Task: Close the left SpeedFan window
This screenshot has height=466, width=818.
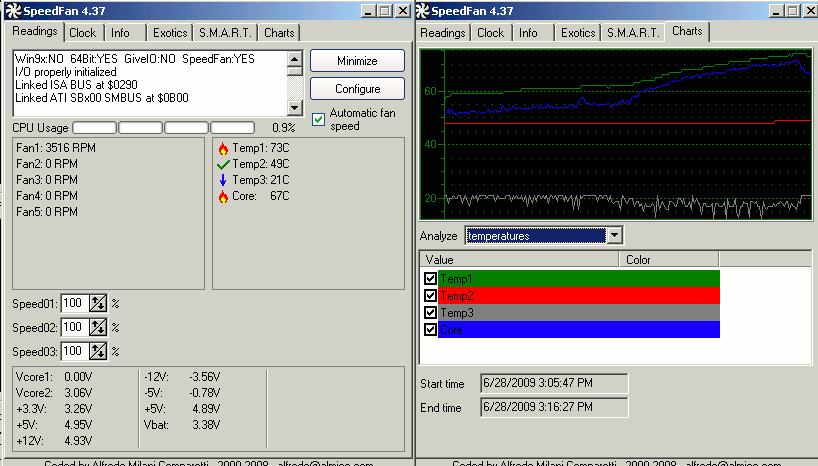Action: tap(403, 11)
